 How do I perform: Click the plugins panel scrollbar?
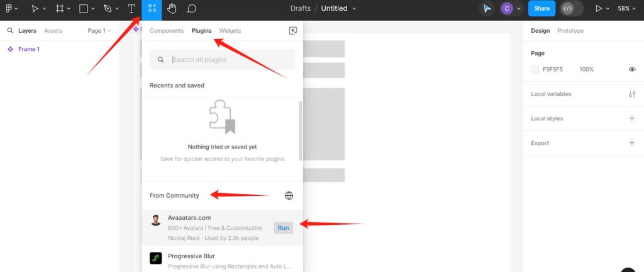tap(301, 131)
